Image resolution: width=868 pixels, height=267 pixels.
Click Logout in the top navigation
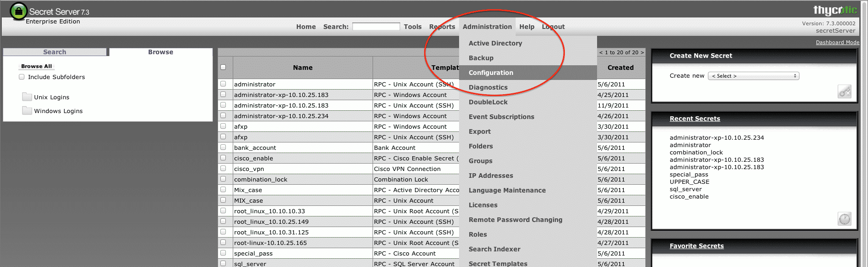[x=553, y=27]
